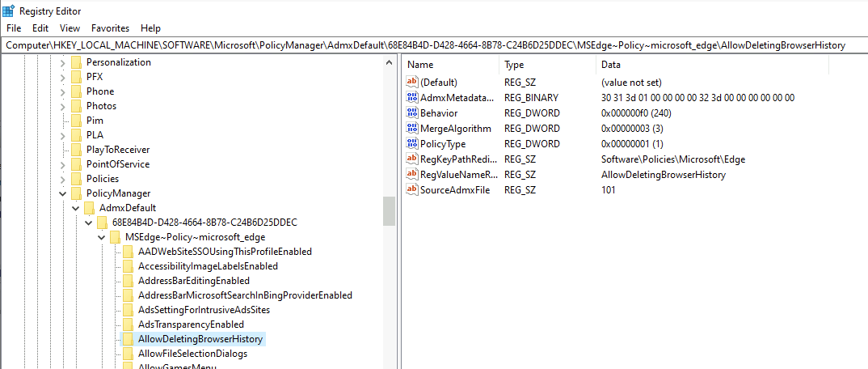Select the SourceAdmxFile string value icon
This screenshot has height=369, width=868.
pyautogui.click(x=412, y=190)
